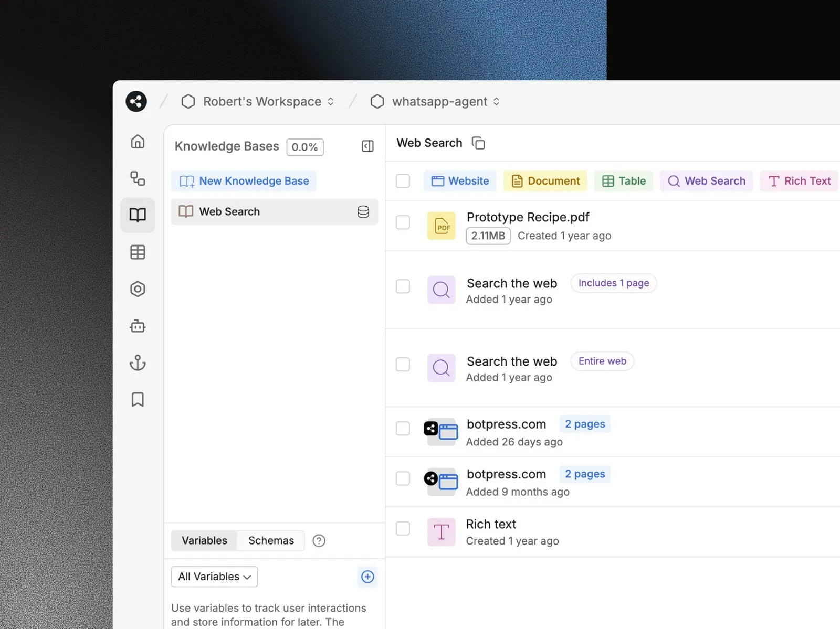
Task: Filter by the Document source type
Action: (545, 181)
